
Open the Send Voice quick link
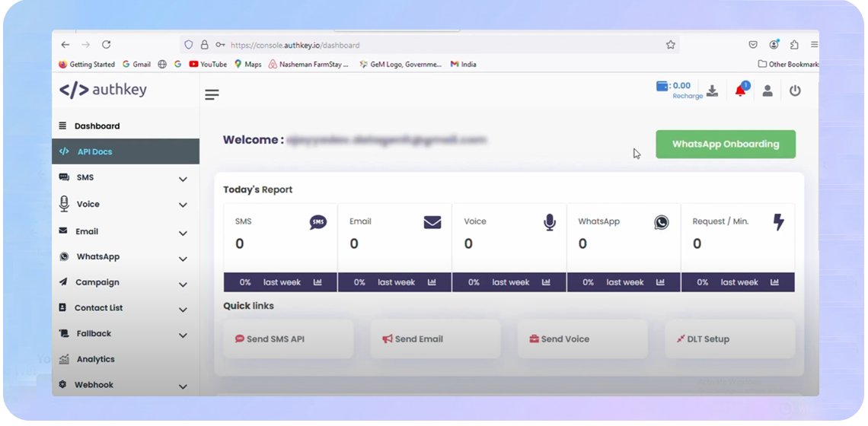(582, 339)
